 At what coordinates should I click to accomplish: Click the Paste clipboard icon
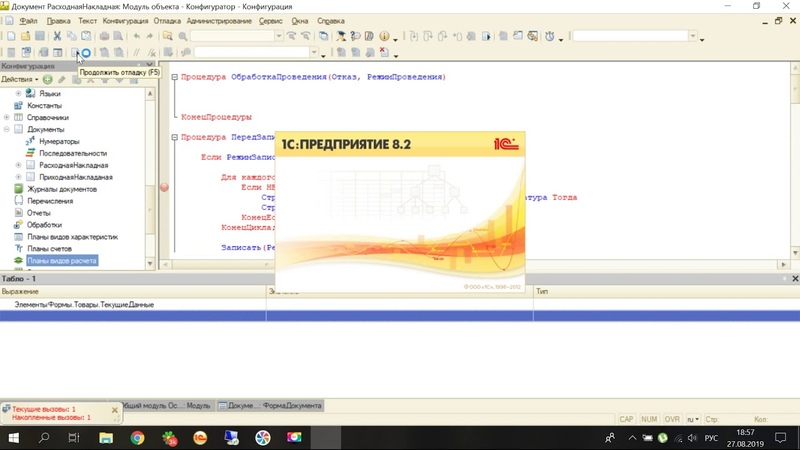tap(86, 36)
